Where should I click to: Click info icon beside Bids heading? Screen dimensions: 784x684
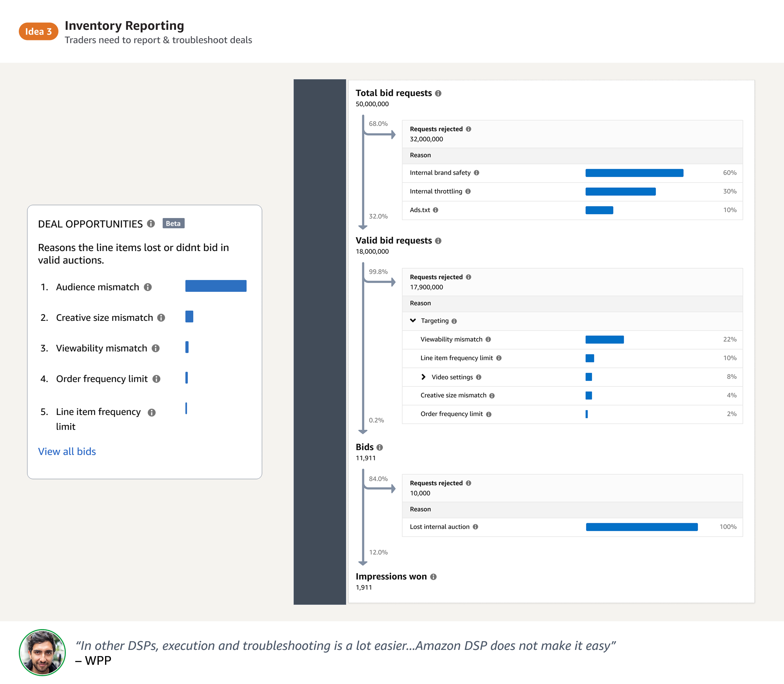(379, 448)
